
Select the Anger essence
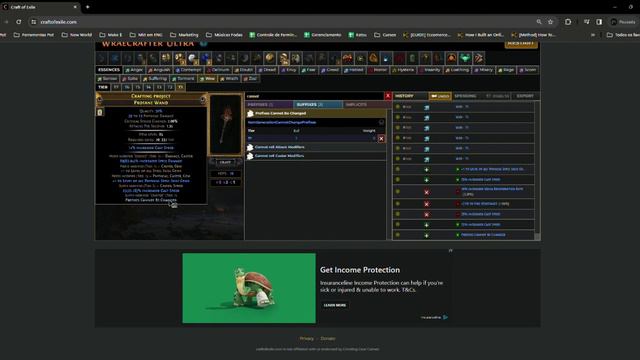coord(134,70)
